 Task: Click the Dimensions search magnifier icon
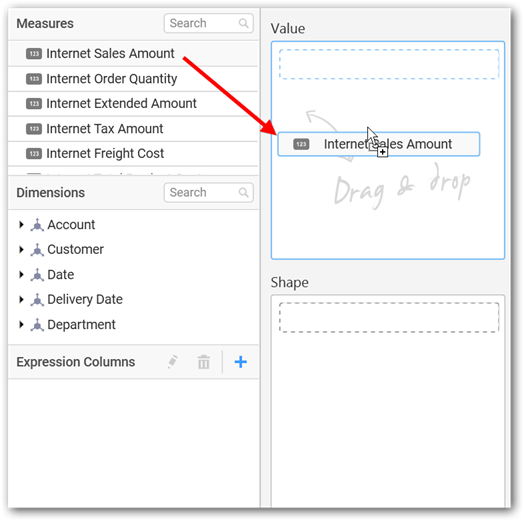(244, 192)
